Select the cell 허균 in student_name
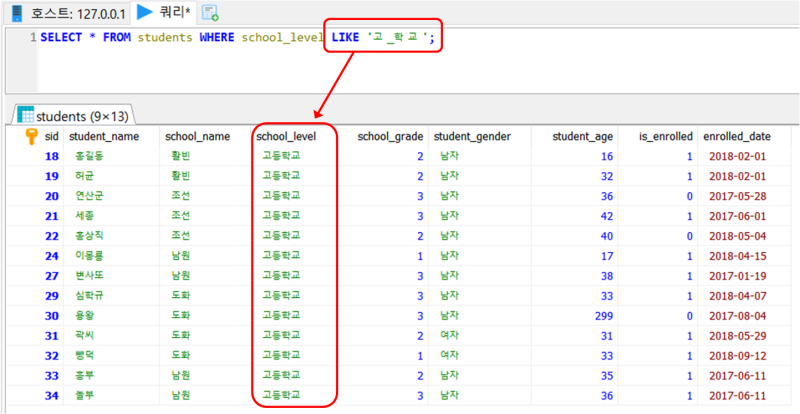This screenshot has height=414, width=800. 84,176
